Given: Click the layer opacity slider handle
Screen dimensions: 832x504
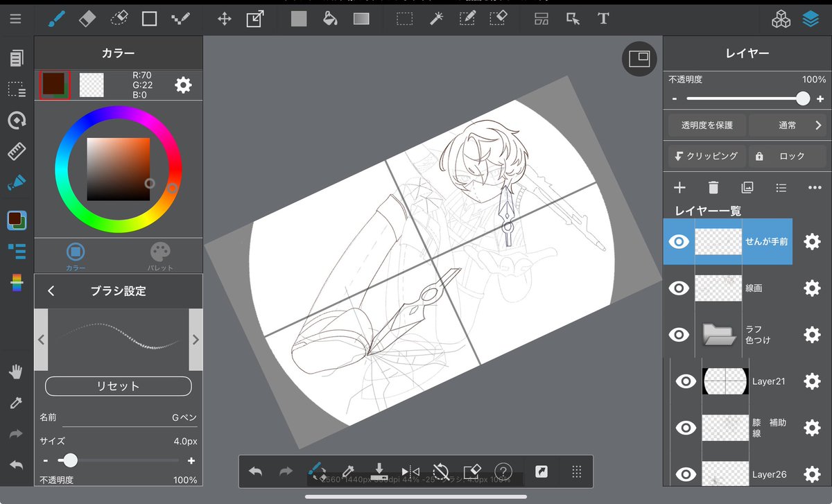Looking at the screenshot, I should point(803,98).
